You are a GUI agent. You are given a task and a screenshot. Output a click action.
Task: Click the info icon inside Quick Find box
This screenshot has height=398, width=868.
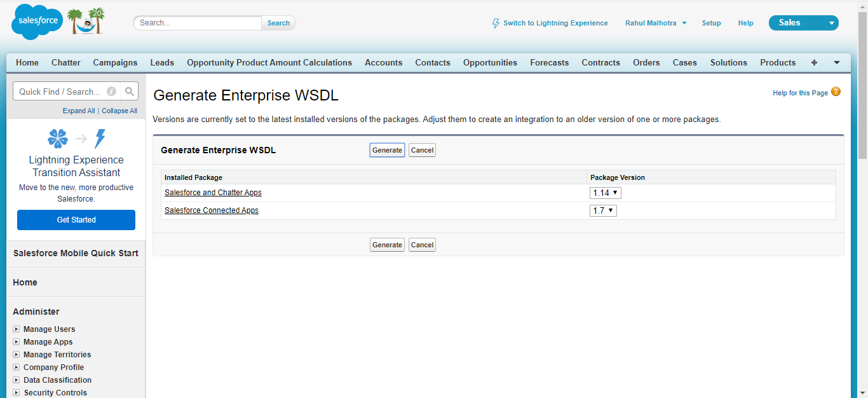pyautogui.click(x=111, y=91)
